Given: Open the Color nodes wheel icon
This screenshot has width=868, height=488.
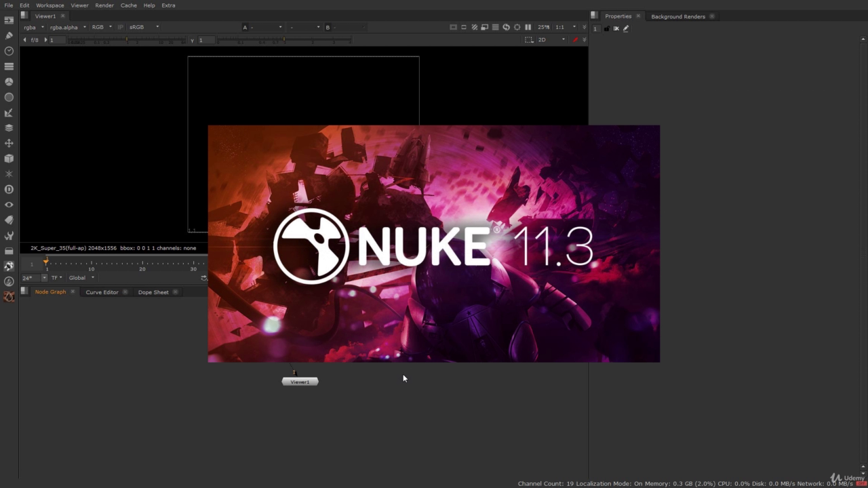Looking at the screenshot, I should (9, 82).
